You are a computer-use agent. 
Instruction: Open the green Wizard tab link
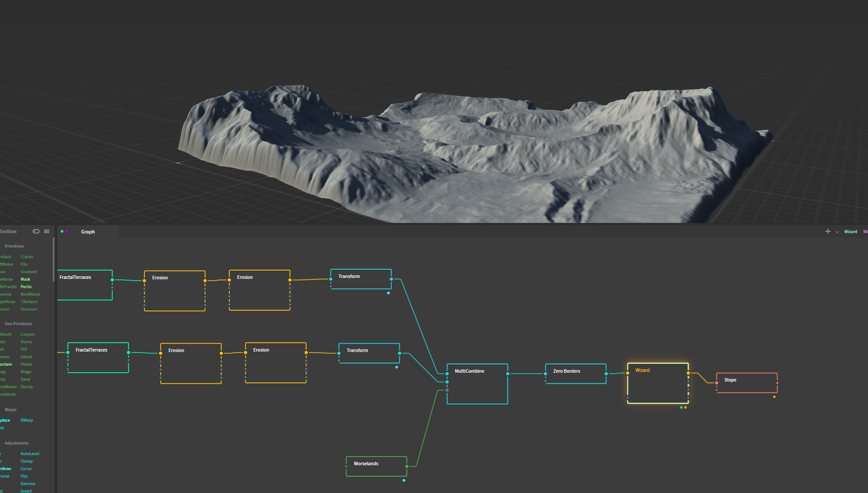click(x=850, y=232)
